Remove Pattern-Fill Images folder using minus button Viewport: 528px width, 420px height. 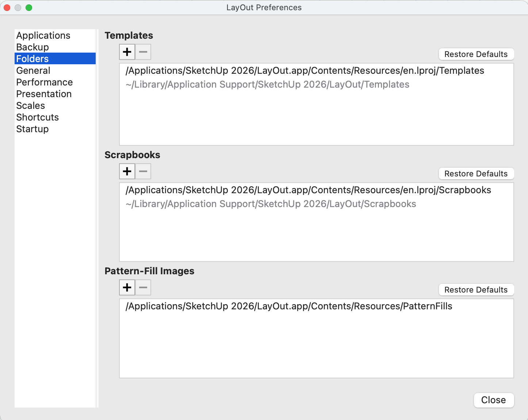coord(143,287)
